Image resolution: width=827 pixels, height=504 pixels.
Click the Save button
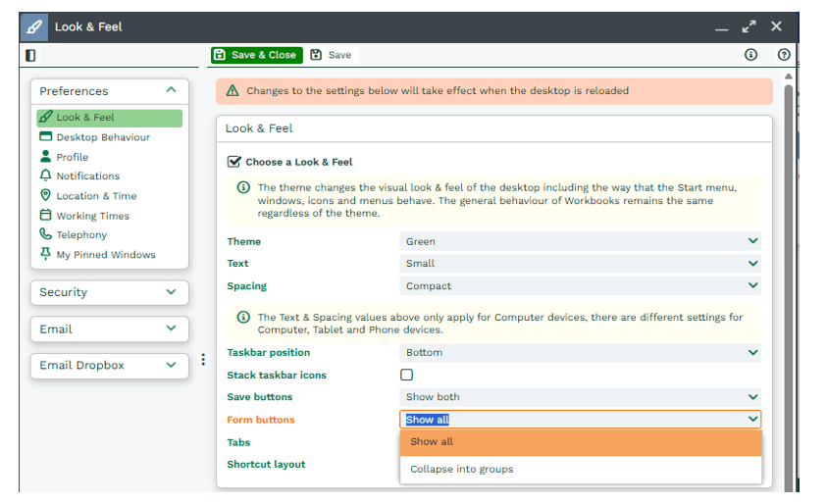(x=332, y=55)
